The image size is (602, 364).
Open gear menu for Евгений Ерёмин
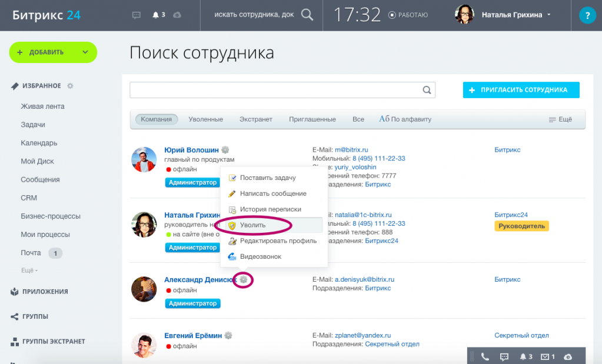[228, 335]
